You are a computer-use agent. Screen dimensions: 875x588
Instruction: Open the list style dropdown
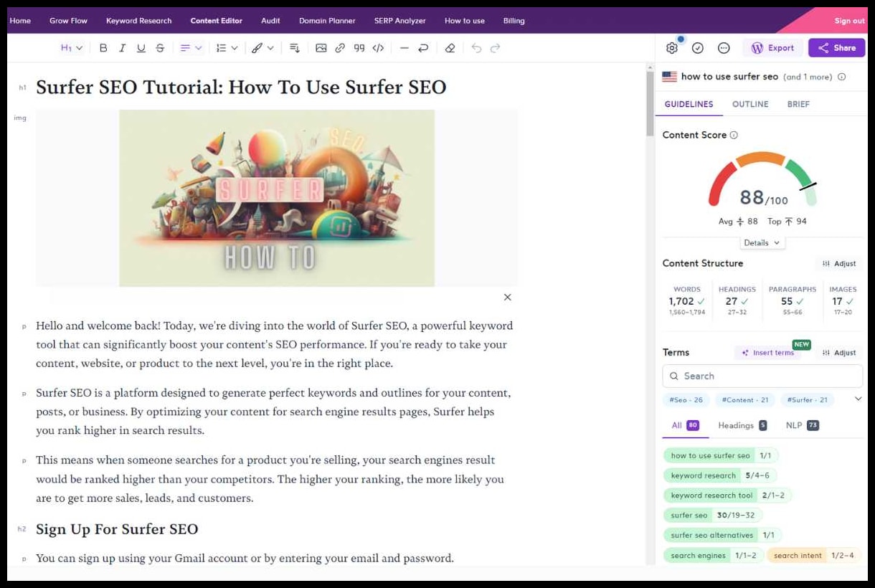point(227,48)
